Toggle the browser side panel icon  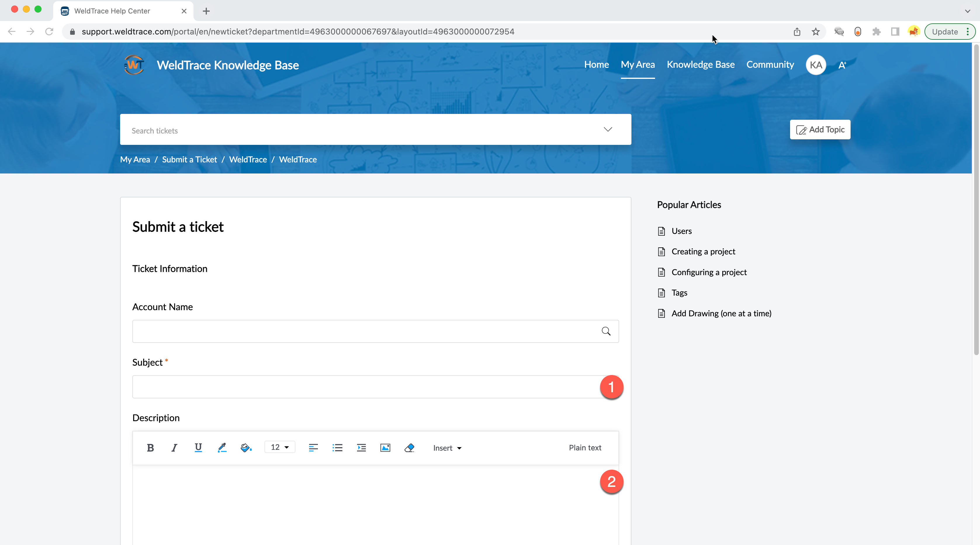tap(895, 32)
